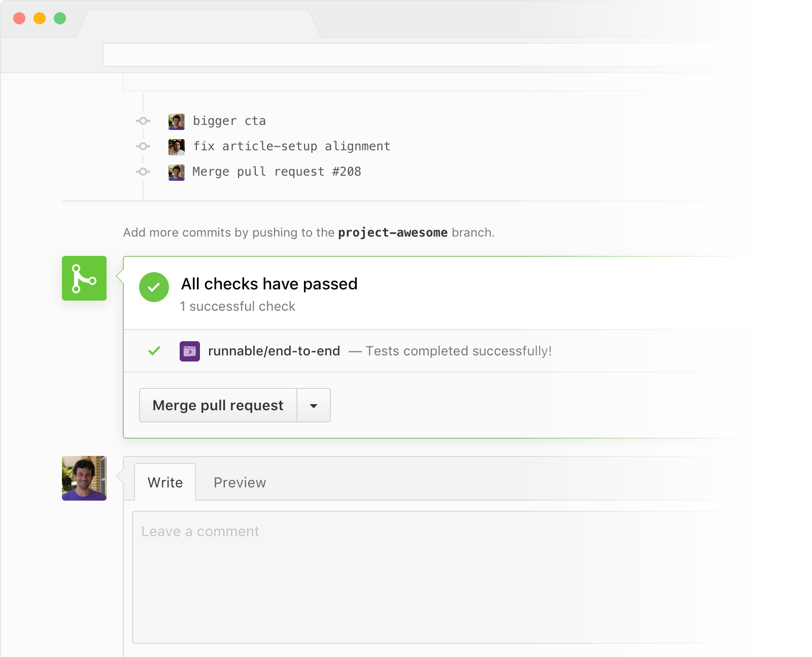Image resolution: width=812 pixels, height=657 pixels.
Task: Click the small green check beside runnable/end-to-end
Action: [x=154, y=351]
